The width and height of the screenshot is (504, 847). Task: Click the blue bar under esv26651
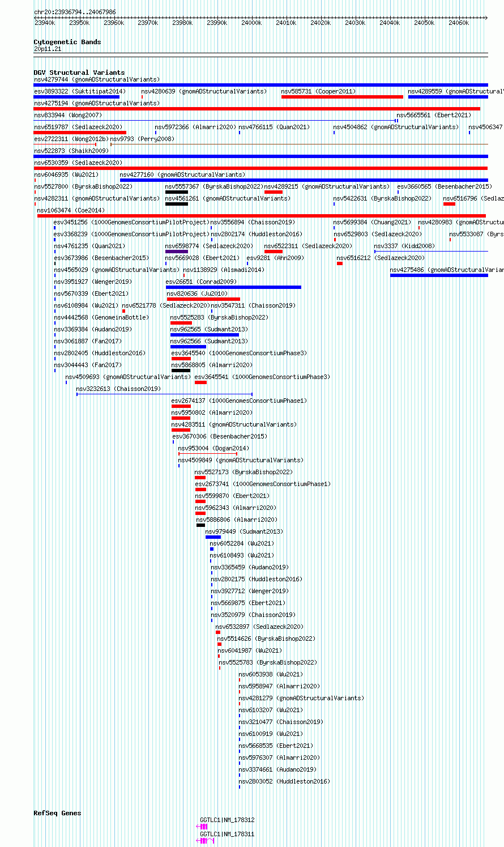point(233,287)
